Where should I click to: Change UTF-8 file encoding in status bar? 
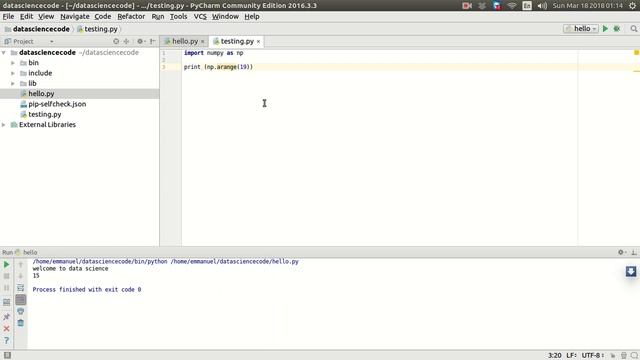(593, 356)
